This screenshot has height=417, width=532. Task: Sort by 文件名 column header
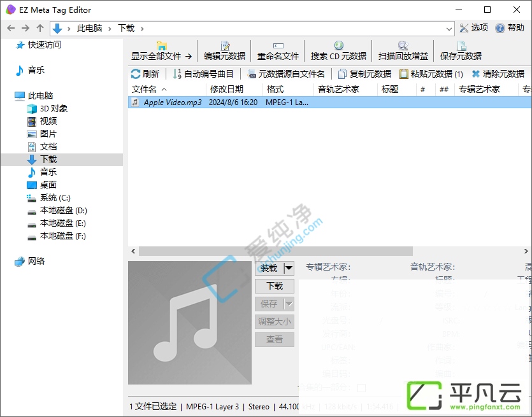point(167,90)
